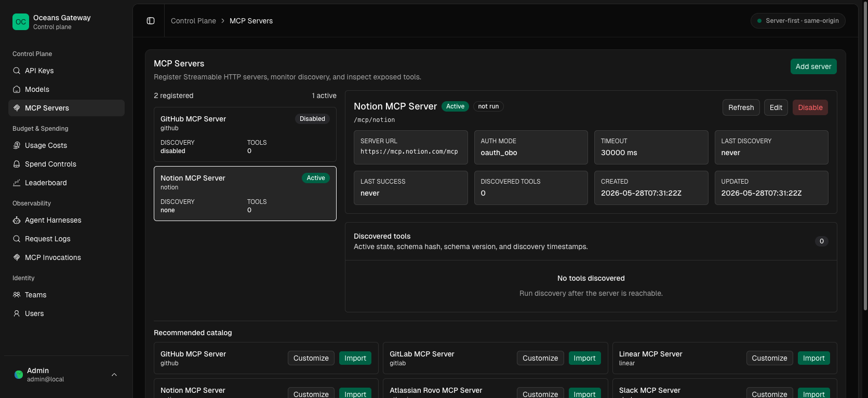Click the Teams people icon
Image resolution: width=868 pixels, height=398 pixels.
[17, 295]
